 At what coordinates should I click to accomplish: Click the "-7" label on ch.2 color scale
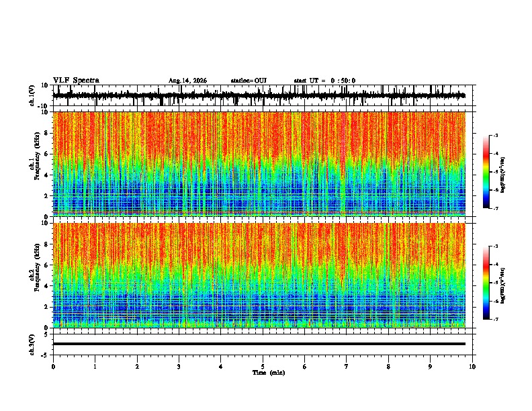point(495,320)
